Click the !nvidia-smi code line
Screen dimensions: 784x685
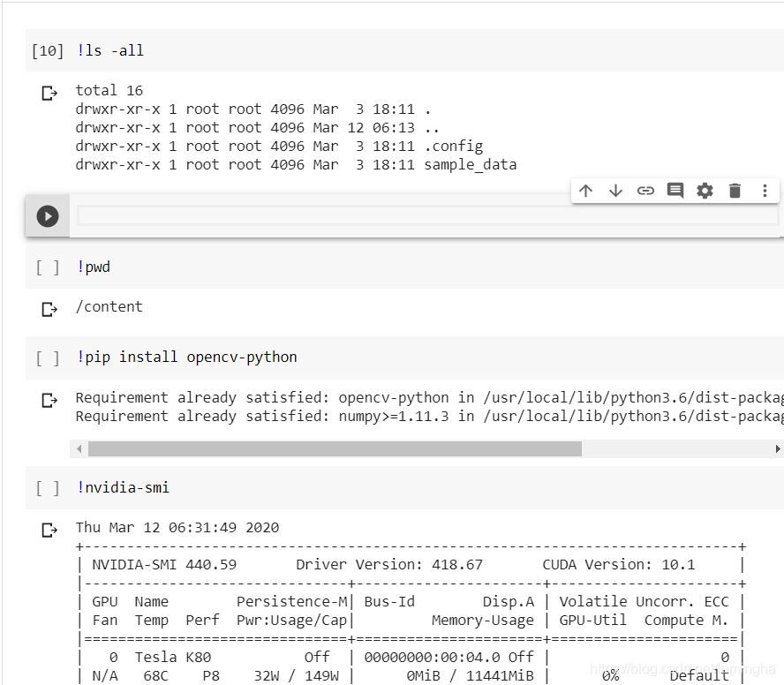(123, 487)
